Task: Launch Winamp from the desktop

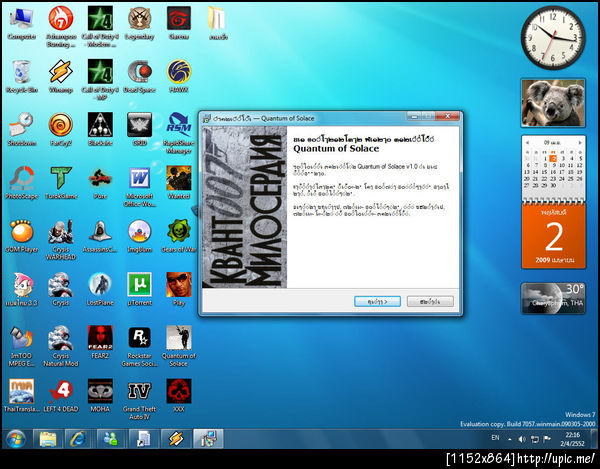Action: (61, 77)
